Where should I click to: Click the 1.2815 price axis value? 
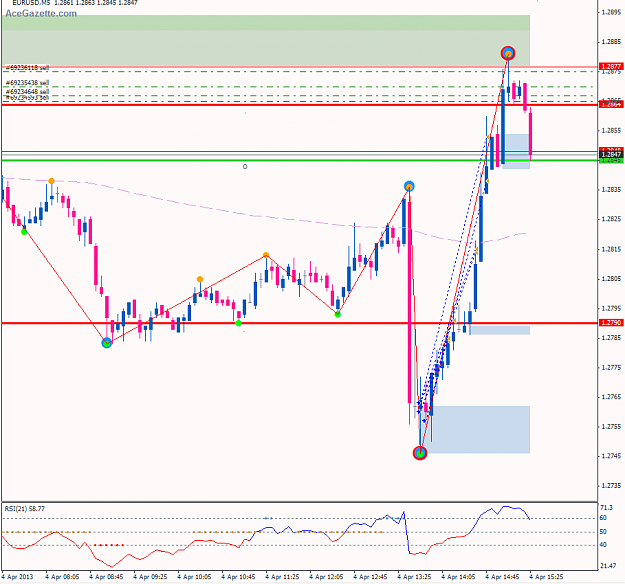[x=611, y=249]
